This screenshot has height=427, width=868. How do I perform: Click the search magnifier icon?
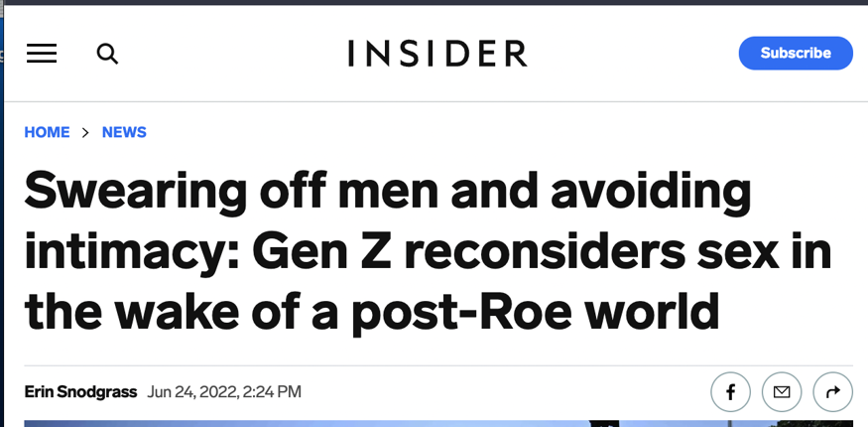tap(107, 54)
